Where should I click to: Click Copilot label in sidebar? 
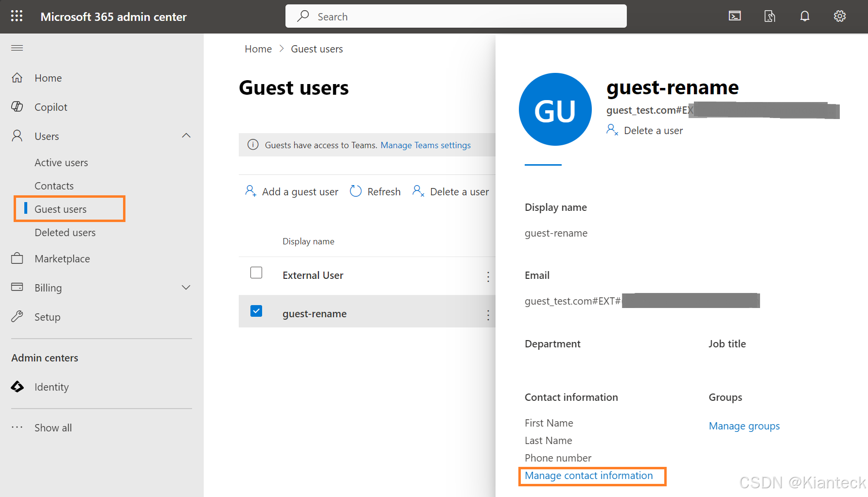coord(51,107)
